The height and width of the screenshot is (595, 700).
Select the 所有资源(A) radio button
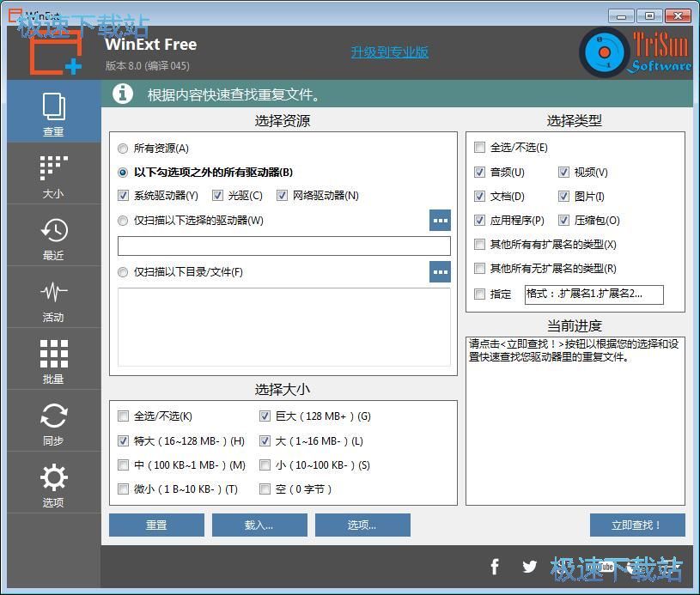point(122,147)
